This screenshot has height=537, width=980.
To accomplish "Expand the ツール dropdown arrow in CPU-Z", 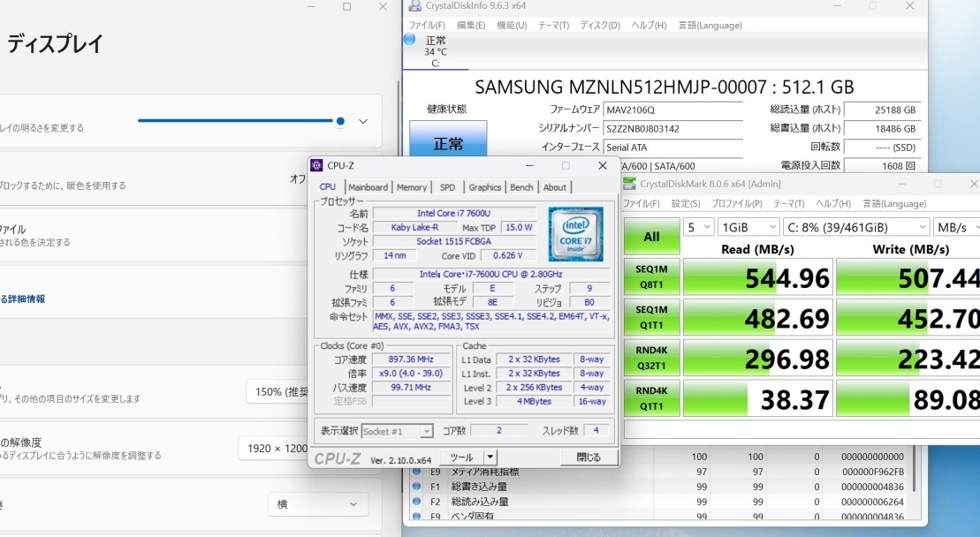I will 490,458.
